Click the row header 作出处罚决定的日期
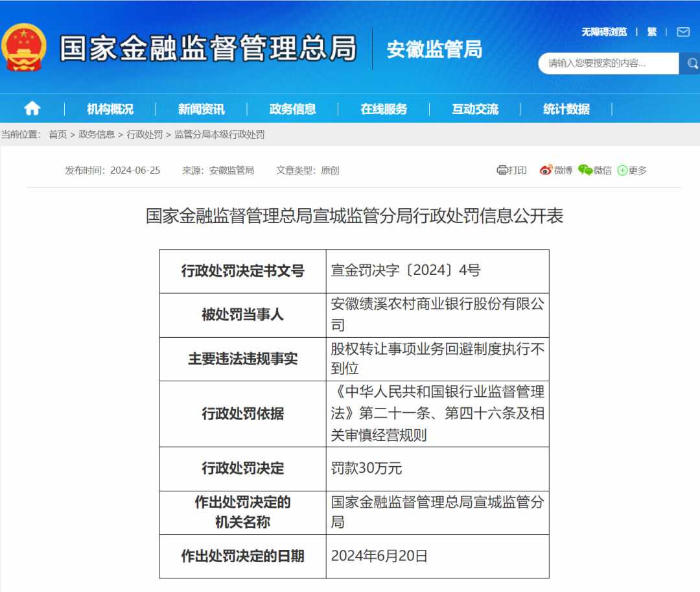The height and width of the screenshot is (592, 700). [243, 556]
